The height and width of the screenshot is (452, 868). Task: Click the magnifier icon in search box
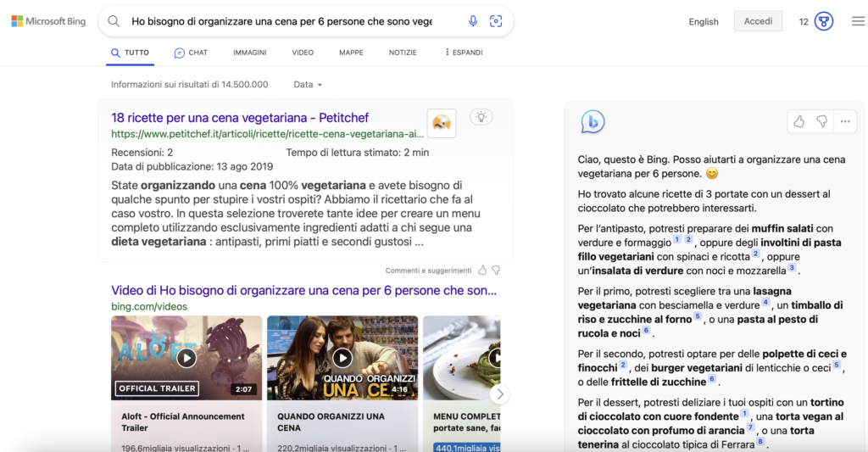[x=114, y=21]
